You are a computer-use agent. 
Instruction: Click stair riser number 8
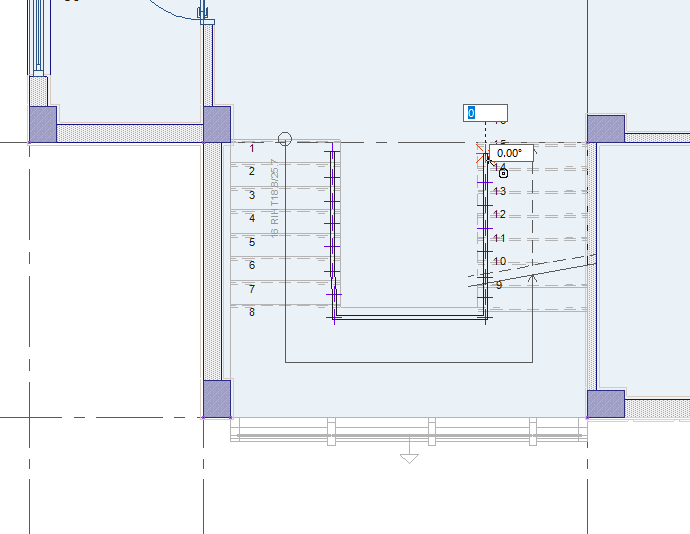[x=252, y=312]
